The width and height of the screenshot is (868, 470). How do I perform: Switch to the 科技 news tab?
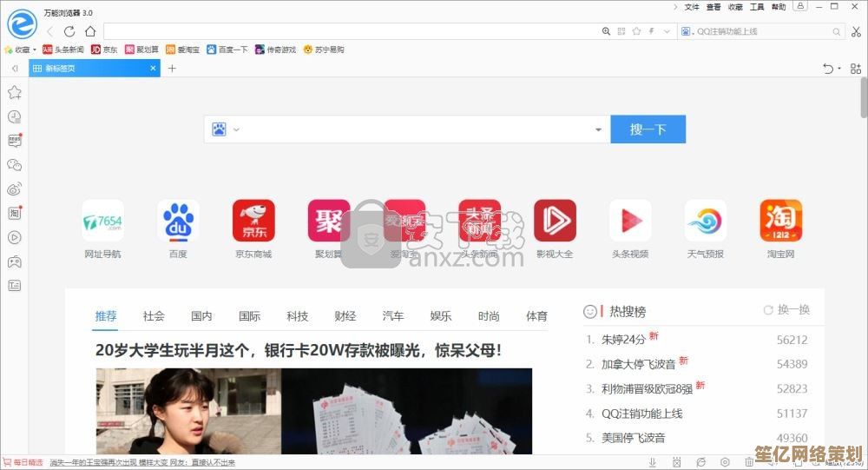point(297,316)
